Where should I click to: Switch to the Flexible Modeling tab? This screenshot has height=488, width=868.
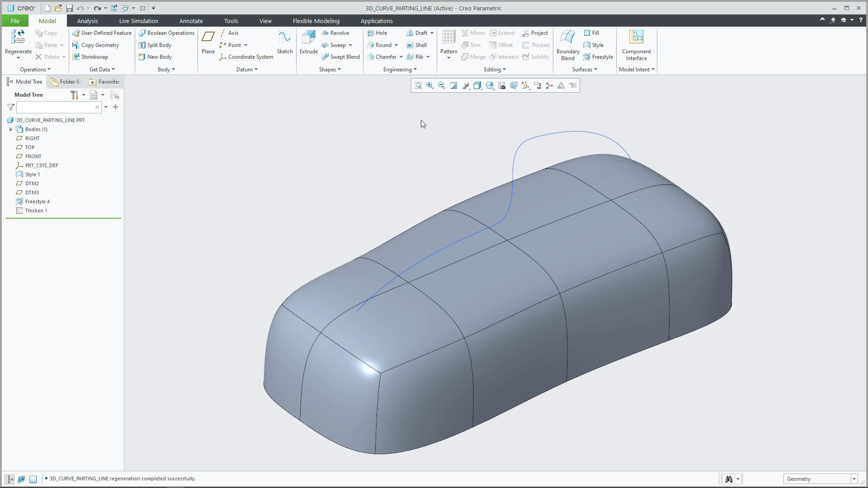316,21
